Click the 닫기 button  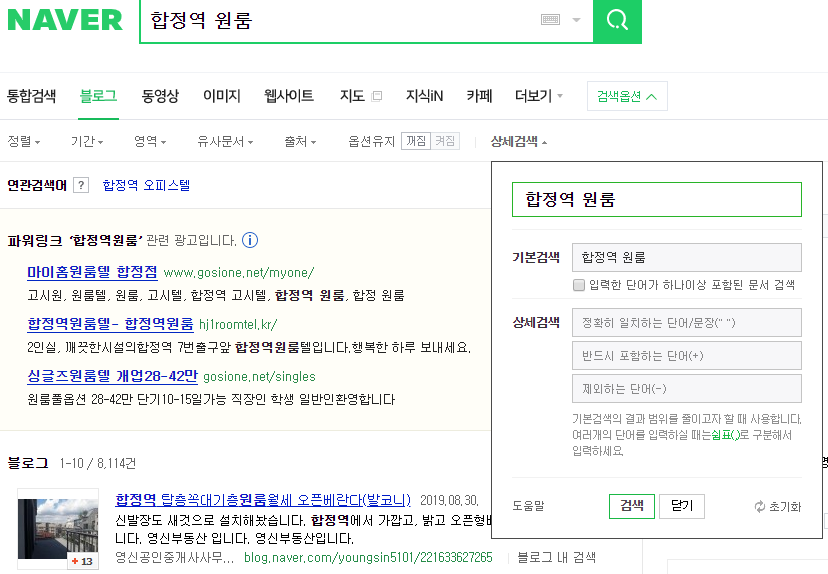click(682, 506)
